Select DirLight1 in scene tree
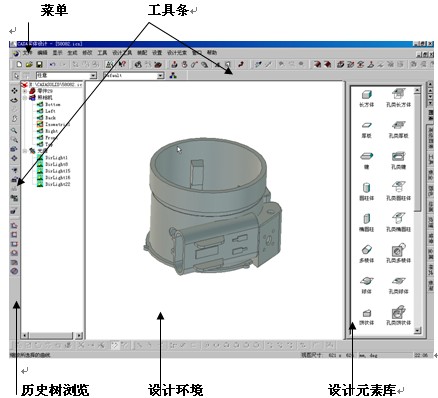Image resolution: width=438 pixels, height=398 pixels. (x=52, y=157)
